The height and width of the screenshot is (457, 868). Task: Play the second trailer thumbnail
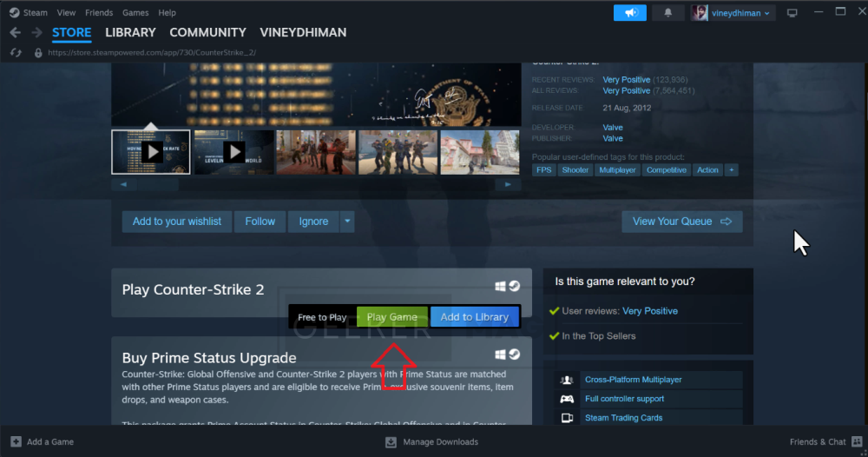[x=233, y=152]
